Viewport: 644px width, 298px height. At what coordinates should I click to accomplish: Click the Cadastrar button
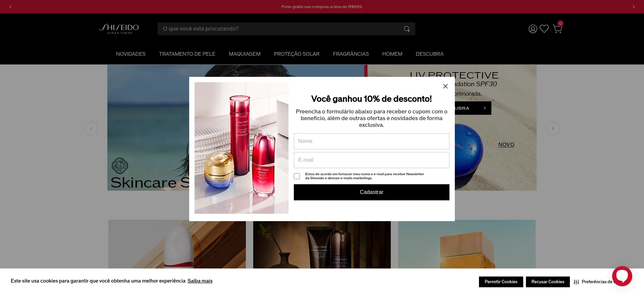click(x=372, y=192)
